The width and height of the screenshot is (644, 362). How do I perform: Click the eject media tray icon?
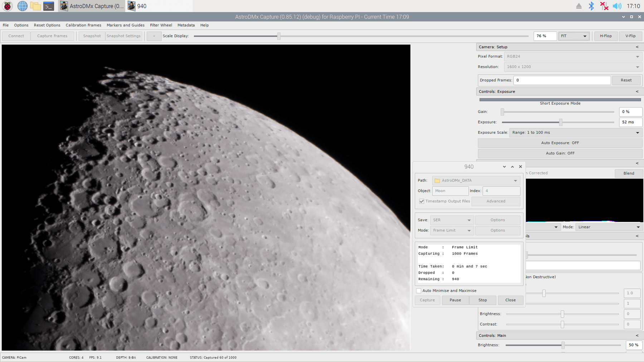(x=579, y=6)
